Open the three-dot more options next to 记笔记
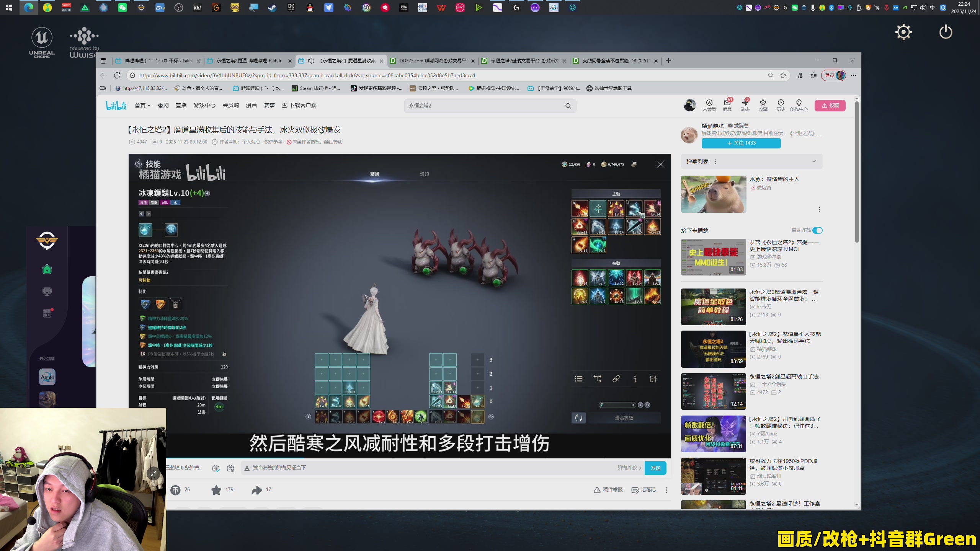 pyautogui.click(x=667, y=490)
